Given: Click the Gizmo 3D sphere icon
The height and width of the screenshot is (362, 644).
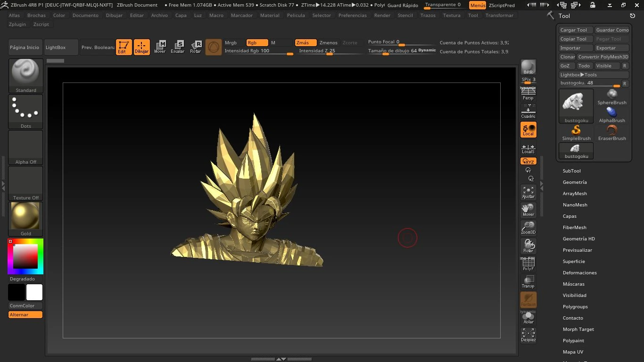Looking at the screenshot, I should 214,47.
